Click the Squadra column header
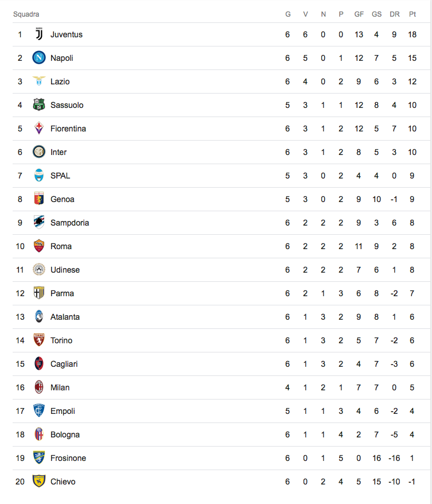 point(26,14)
